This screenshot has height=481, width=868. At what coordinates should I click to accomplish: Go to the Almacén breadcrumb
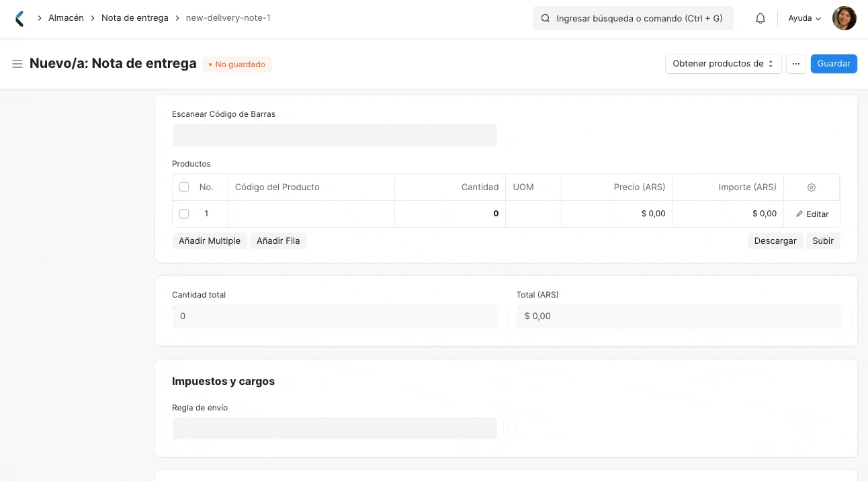[66, 18]
